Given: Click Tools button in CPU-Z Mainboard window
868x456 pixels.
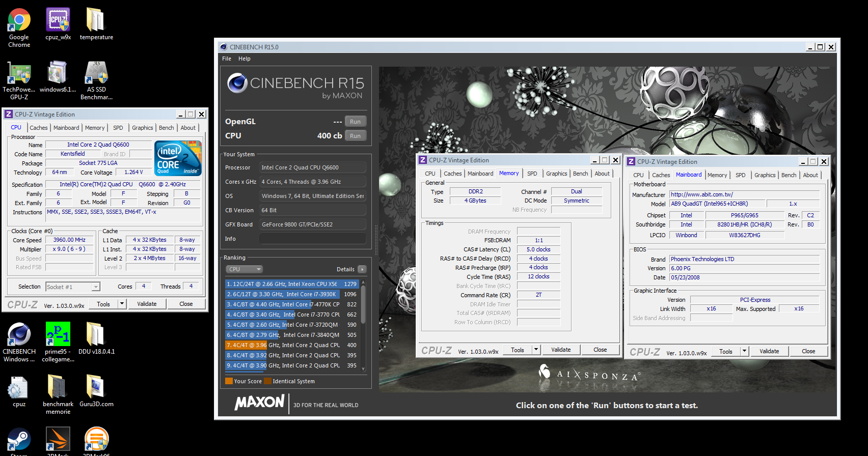Looking at the screenshot, I should click(726, 351).
